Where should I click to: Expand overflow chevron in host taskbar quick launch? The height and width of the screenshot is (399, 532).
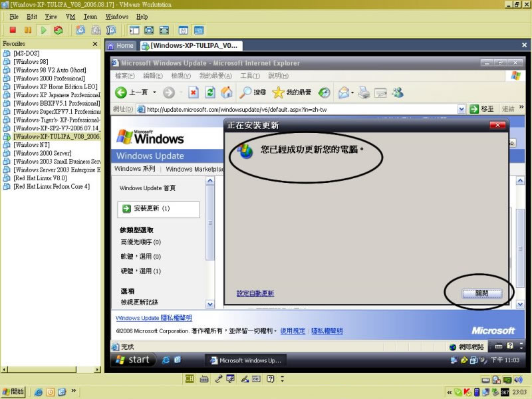point(73,390)
